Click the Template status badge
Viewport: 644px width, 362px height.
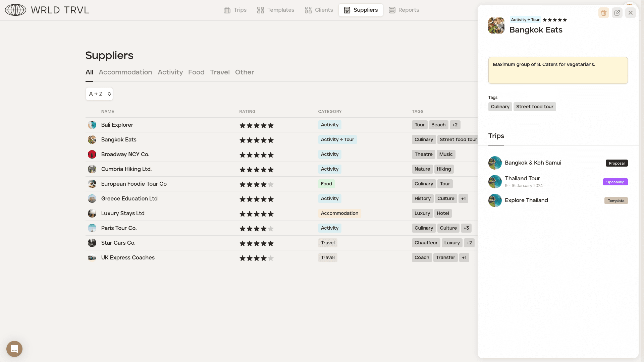click(x=616, y=201)
